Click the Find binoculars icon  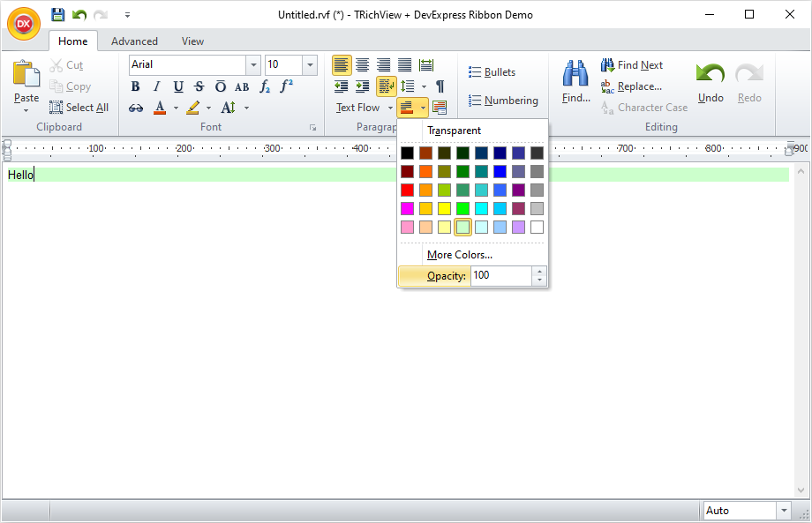(x=575, y=73)
